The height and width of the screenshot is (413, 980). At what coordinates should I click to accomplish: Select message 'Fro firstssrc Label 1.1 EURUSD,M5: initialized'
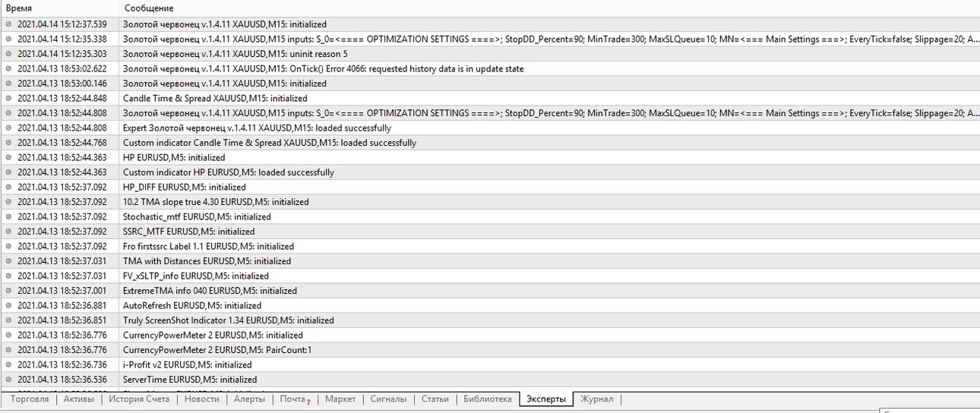pyautogui.click(x=208, y=246)
